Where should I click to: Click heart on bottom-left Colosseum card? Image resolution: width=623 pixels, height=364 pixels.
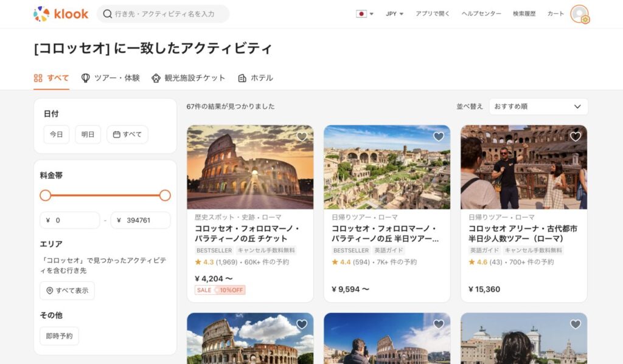[302, 325]
